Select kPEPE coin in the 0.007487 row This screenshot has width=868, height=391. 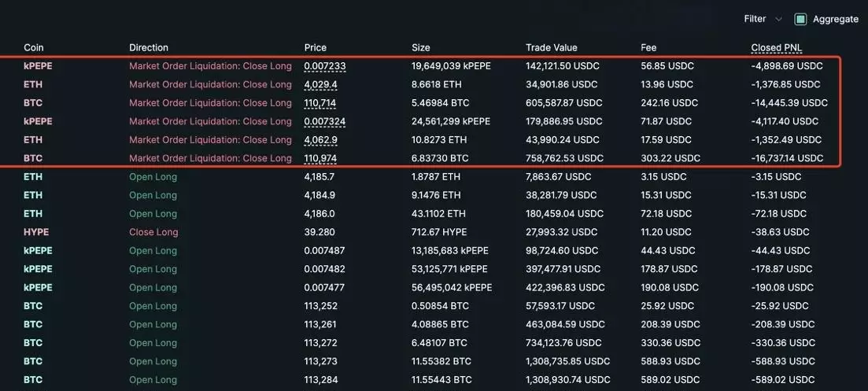pos(38,251)
